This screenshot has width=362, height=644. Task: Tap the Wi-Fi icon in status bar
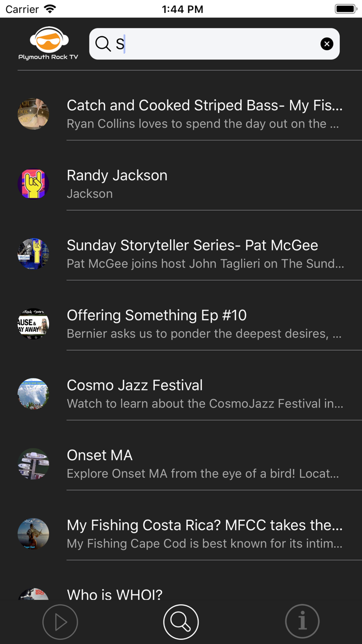click(x=50, y=8)
